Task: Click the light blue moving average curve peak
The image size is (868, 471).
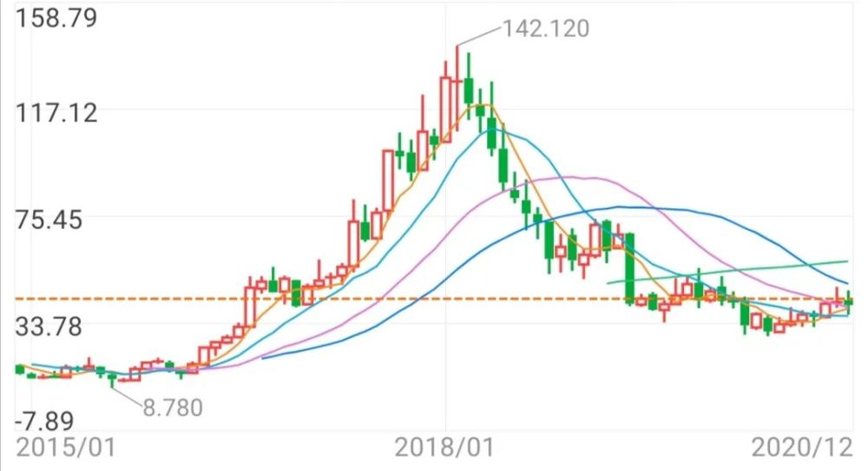Action: (493, 129)
